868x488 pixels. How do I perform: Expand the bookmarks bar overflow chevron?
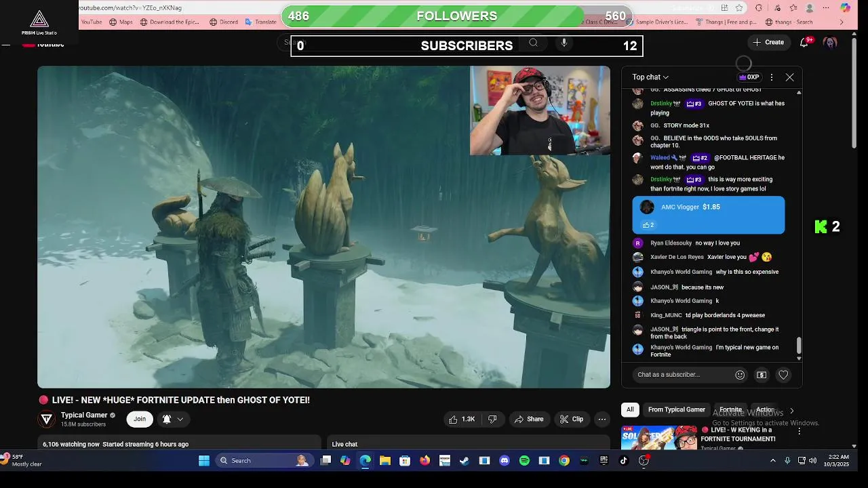pyautogui.click(x=842, y=22)
